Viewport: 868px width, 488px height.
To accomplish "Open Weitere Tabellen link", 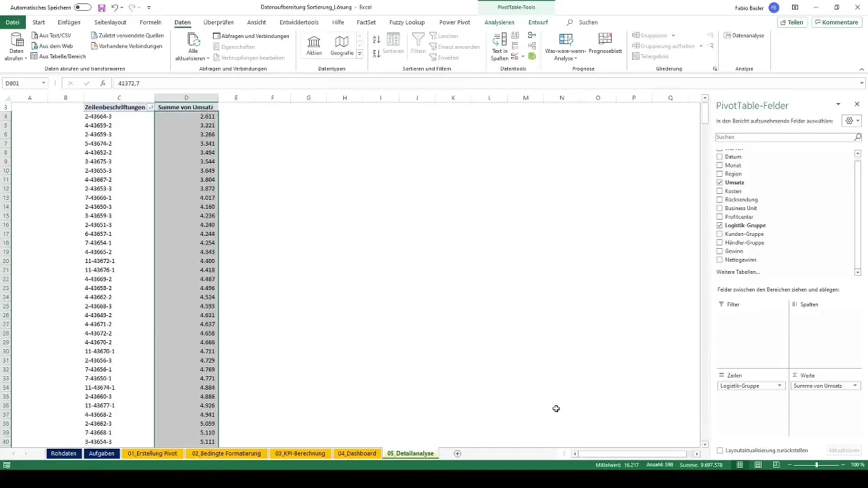I will tap(738, 272).
